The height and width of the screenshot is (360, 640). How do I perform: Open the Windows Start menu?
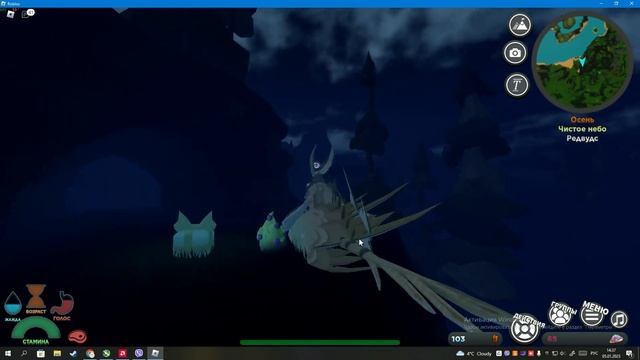7,353
